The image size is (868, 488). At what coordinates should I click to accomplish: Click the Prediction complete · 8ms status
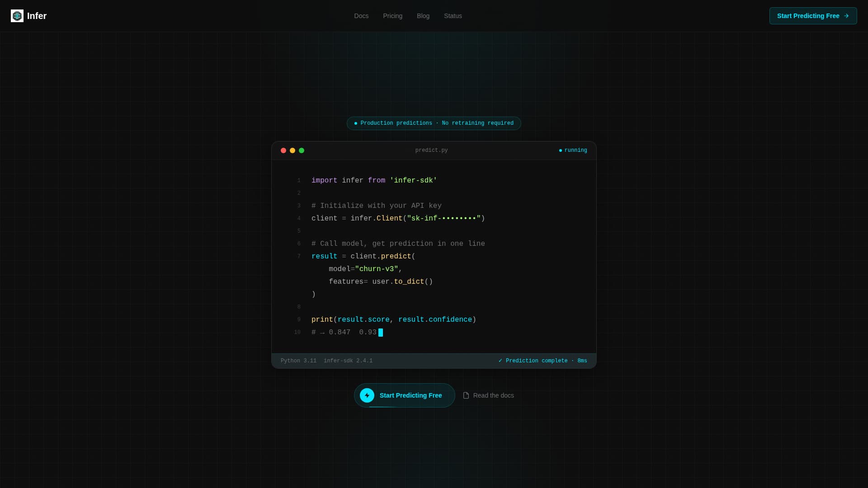click(x=542, y=361)
